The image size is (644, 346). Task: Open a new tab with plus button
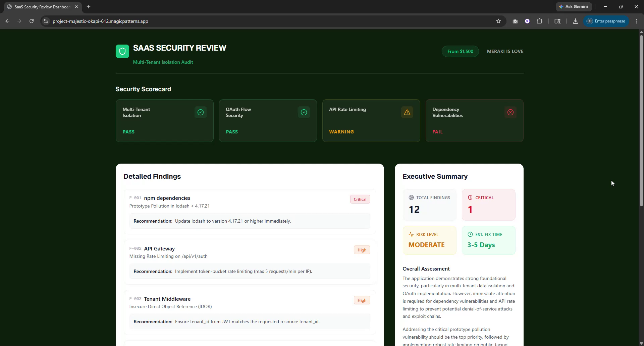click(x=89, y=7)
